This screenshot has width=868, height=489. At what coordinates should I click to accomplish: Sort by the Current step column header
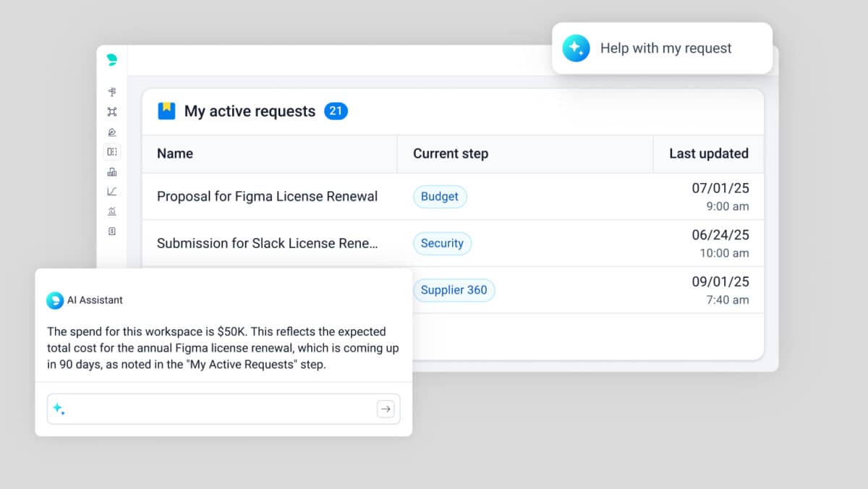pos(450,153)
